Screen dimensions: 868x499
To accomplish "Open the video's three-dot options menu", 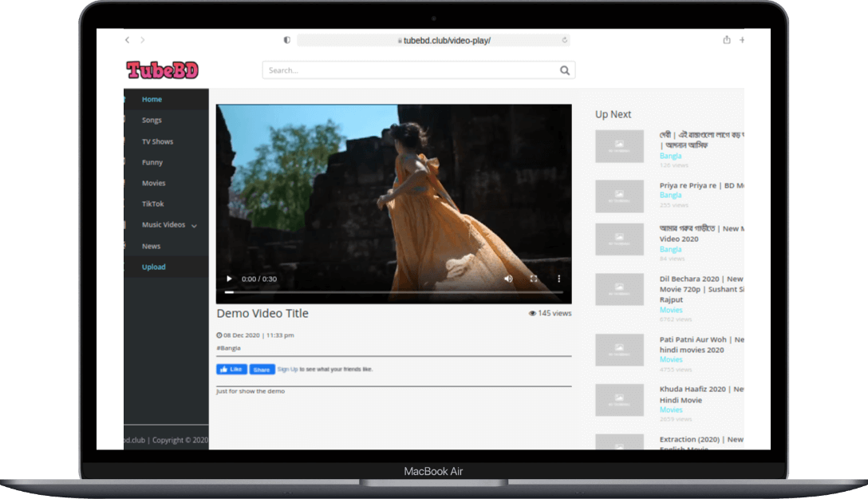I will tap(558, 279).
